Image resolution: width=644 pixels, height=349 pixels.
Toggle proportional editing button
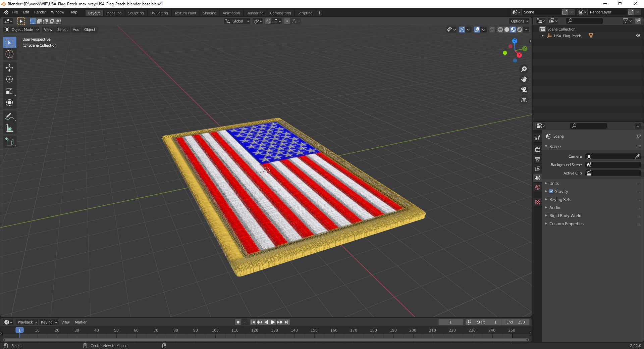click(287, 21)
